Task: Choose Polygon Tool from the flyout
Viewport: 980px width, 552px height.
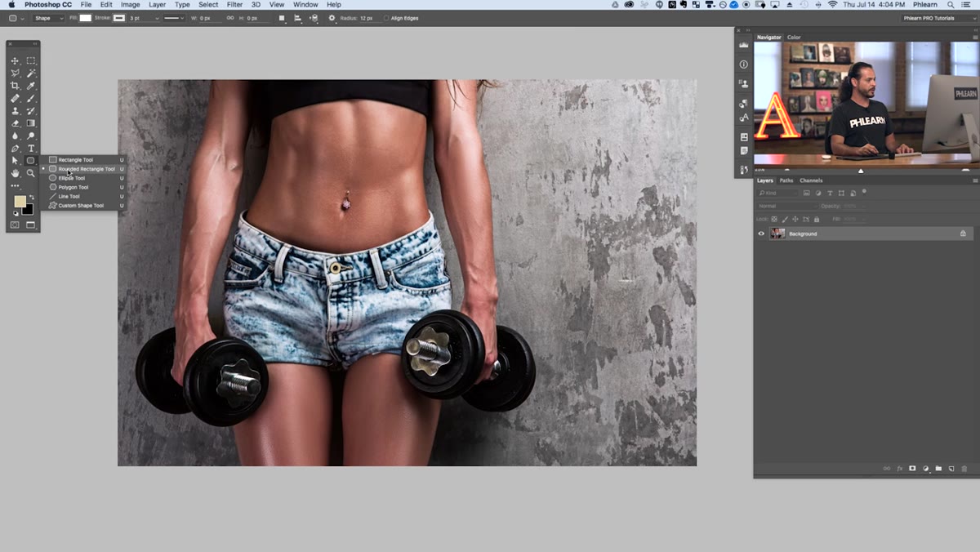Action: click(x=85, y=187)
